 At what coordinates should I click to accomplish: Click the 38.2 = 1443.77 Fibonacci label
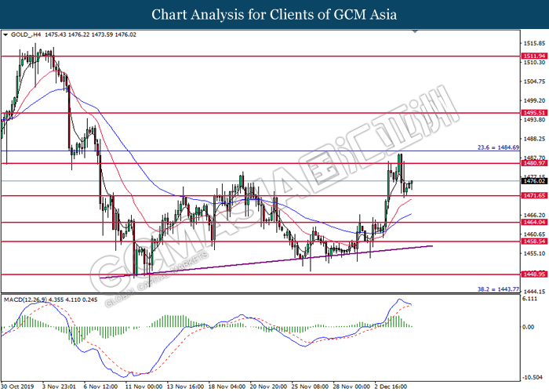tap(498, 289)
